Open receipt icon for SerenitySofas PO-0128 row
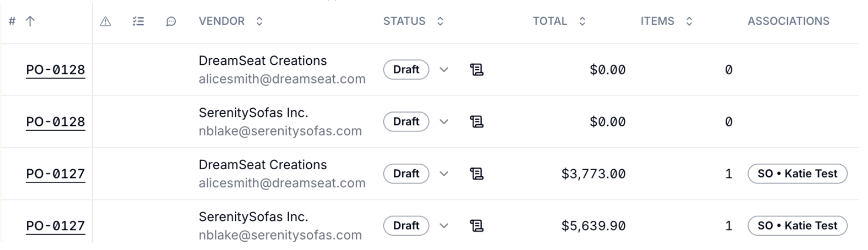Viewport: 868px width, 250px height. [477, 122]
